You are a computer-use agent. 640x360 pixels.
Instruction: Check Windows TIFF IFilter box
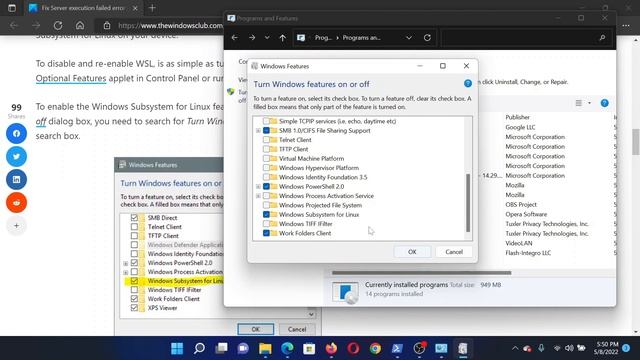tap(266, 224)
